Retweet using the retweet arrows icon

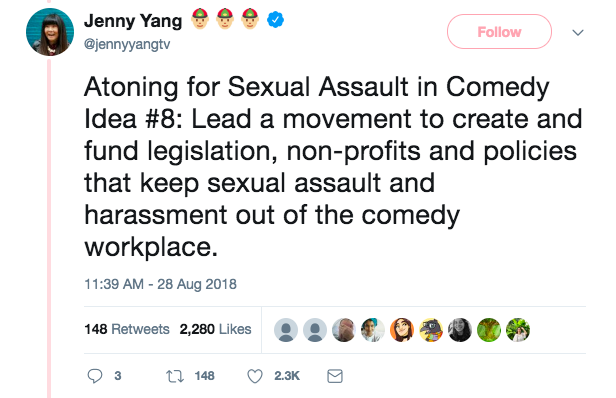(x=175, y=376)
